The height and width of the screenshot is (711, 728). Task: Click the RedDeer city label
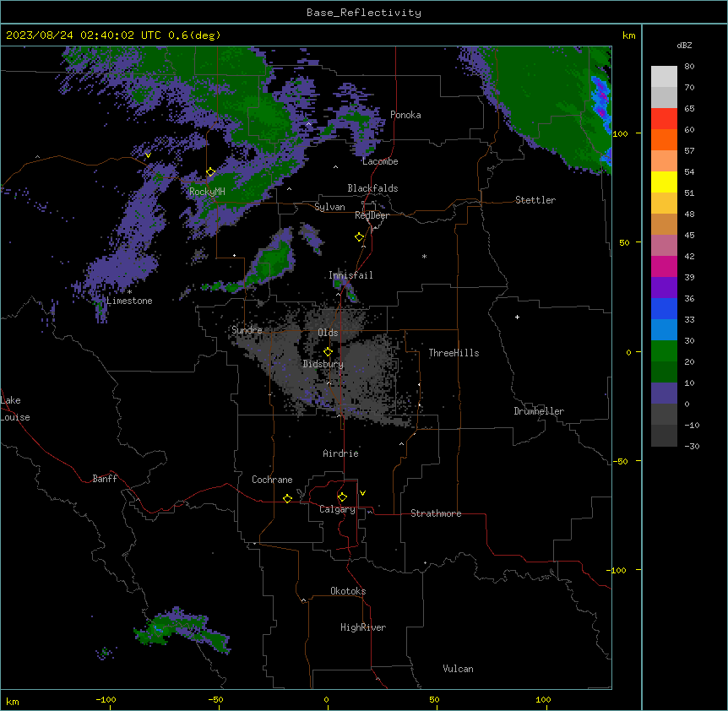tap(372, 215)
